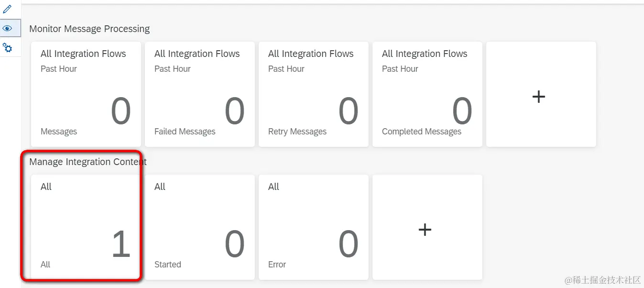Open the Started integration content tile
Screen dimensions: 644x288
199,227
